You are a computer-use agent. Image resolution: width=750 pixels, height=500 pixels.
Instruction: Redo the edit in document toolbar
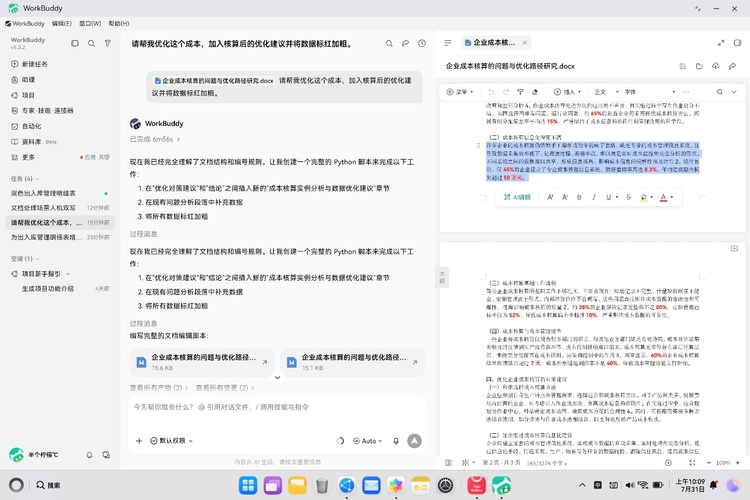(506, 91)
